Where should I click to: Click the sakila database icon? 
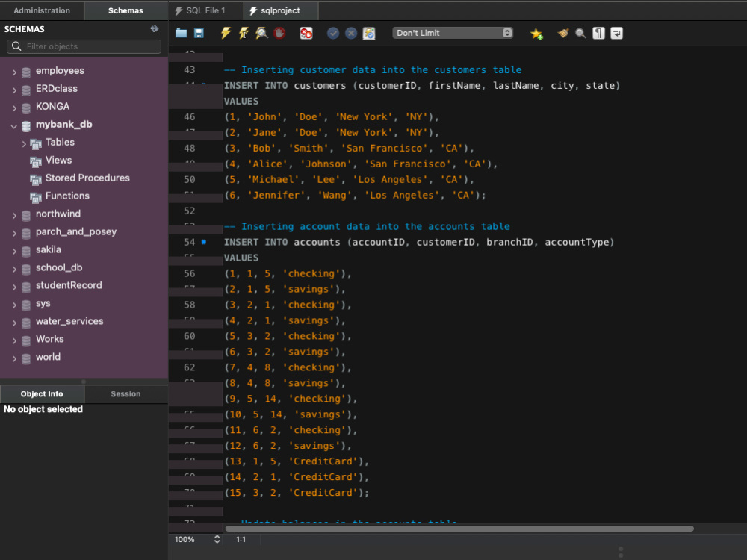tap(26, 252)
